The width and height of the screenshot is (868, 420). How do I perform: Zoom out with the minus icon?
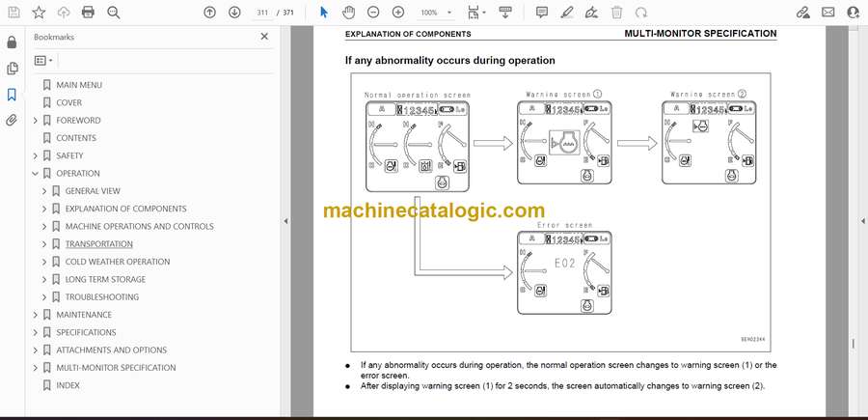373,13
